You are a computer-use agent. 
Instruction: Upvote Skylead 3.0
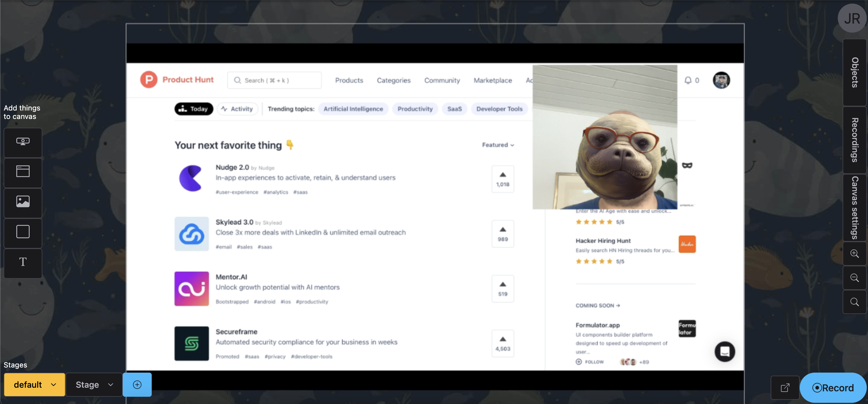[503, 234]
